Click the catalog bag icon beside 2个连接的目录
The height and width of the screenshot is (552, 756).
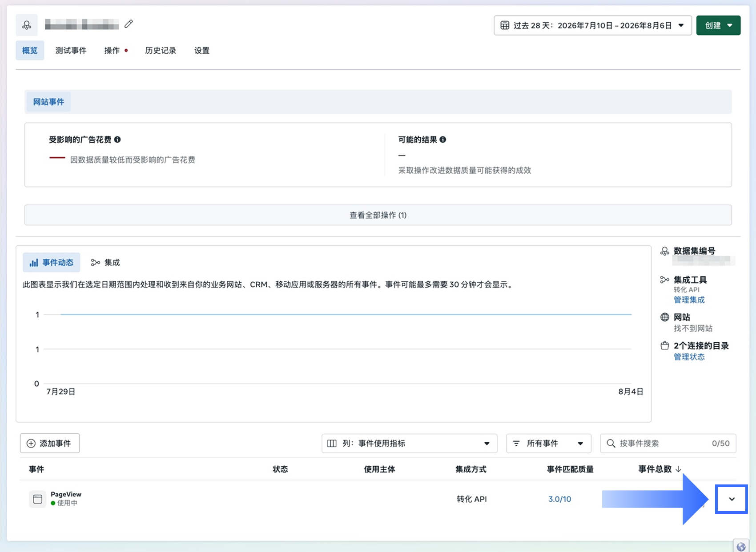tap(665, 345)
